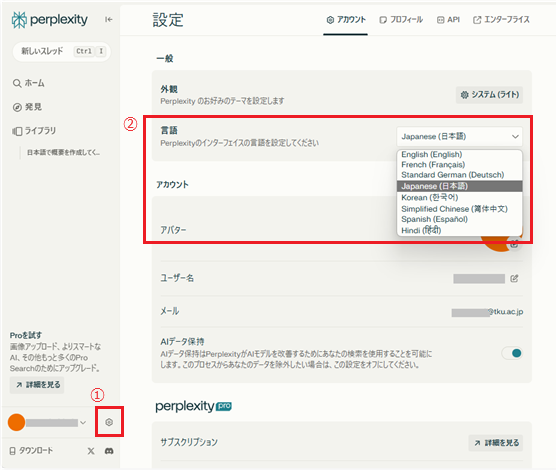
Task: Choose Korean (한국어) in language list
Action: coord(429,197)
